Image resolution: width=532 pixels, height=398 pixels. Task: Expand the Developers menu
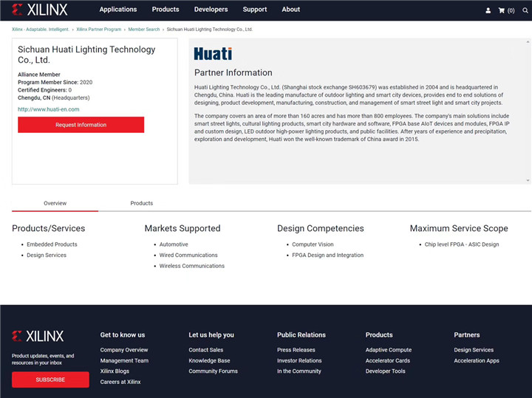click(x=211, y=10)
